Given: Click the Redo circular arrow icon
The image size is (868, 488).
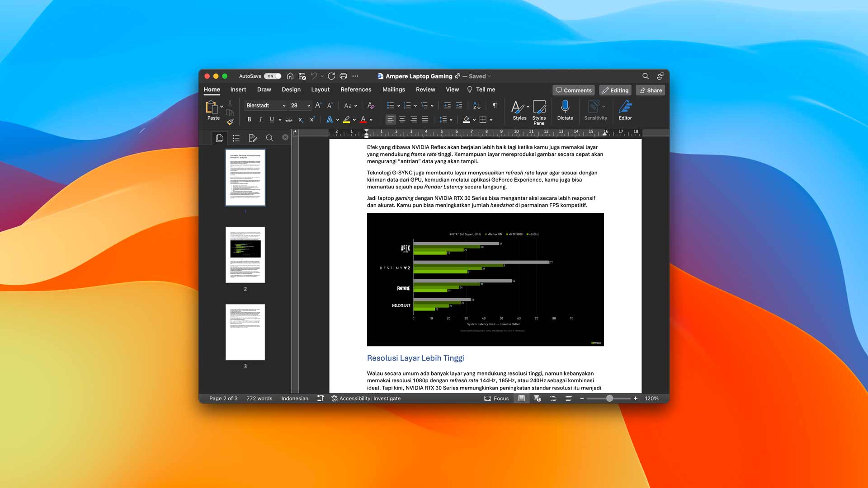Looking at the screenshot, I should pyautogui.click(x=331, y=76).
